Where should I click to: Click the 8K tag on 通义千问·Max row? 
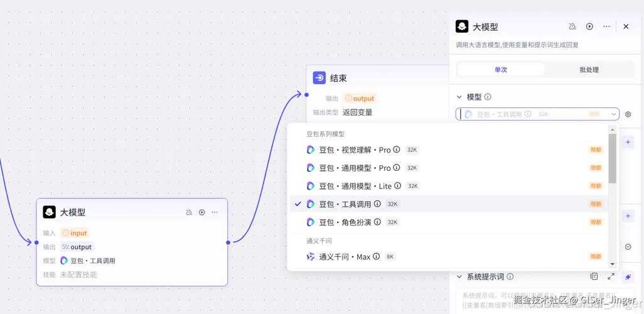click(390, 256)
